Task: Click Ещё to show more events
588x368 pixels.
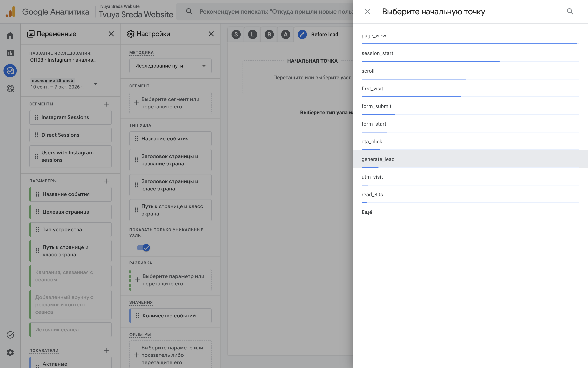Action: (367, 212)
